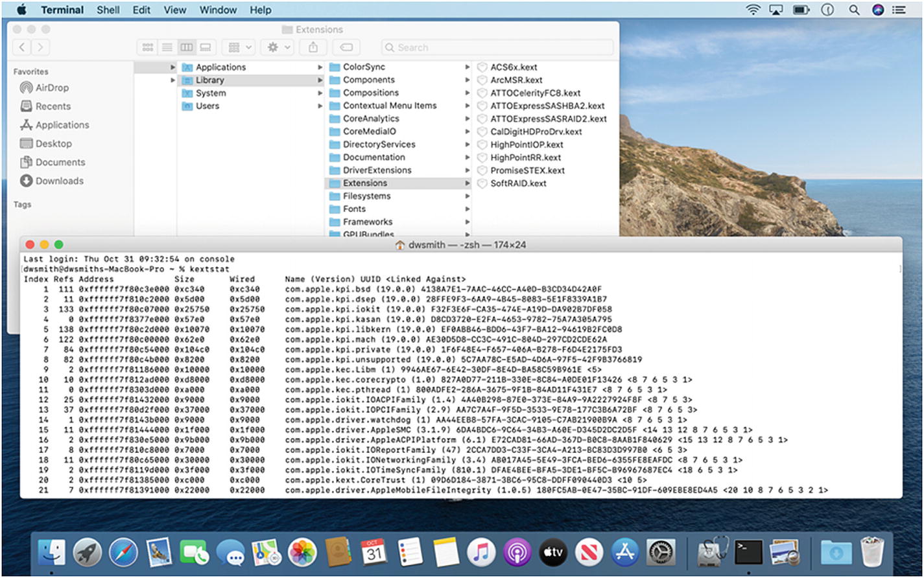Switch Finder to icon view
Image resolution: width=924 pixels, height=578 pixels.
point(148,47)
